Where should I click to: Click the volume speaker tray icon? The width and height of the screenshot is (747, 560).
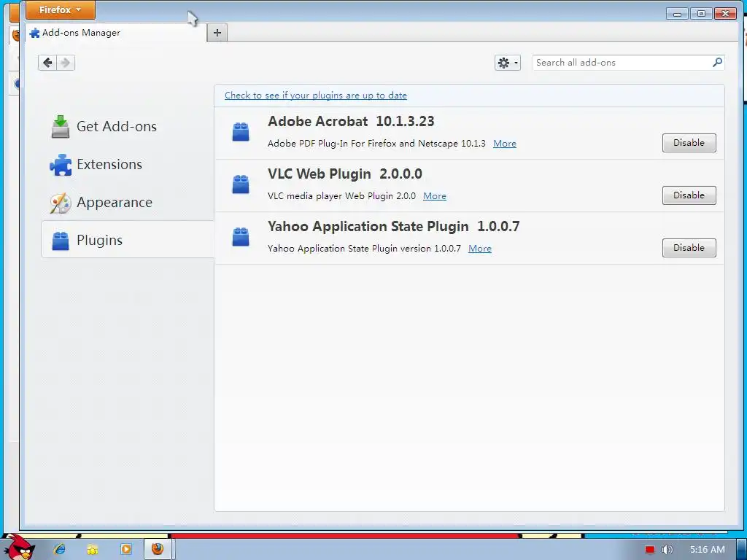pos(667,550)
